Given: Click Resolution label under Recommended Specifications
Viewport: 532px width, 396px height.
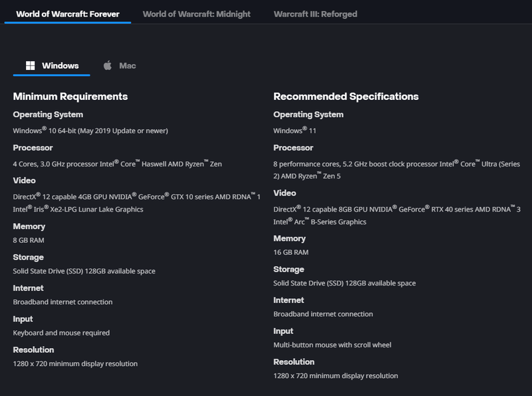Looking at the screenshot, I should tap(294, 362).
